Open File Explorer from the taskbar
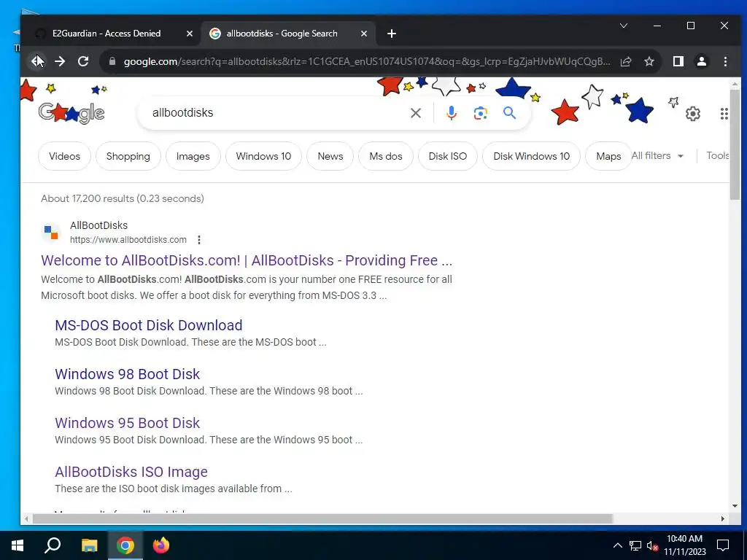This screenshot has width=747, height=560. click(x=89, y=545)
